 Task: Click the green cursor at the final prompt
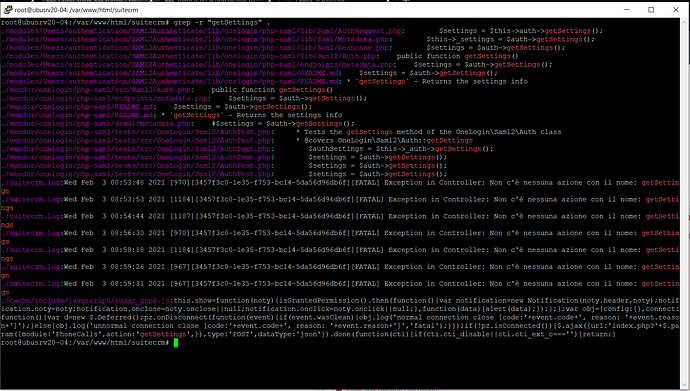point(176,343)
